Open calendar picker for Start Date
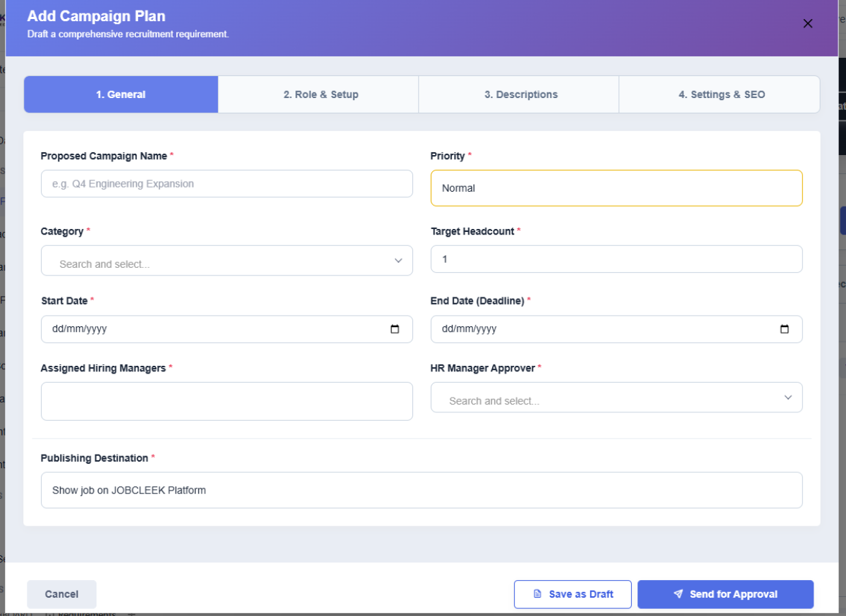The image size is (846, 616). click(x=395, y=329)
